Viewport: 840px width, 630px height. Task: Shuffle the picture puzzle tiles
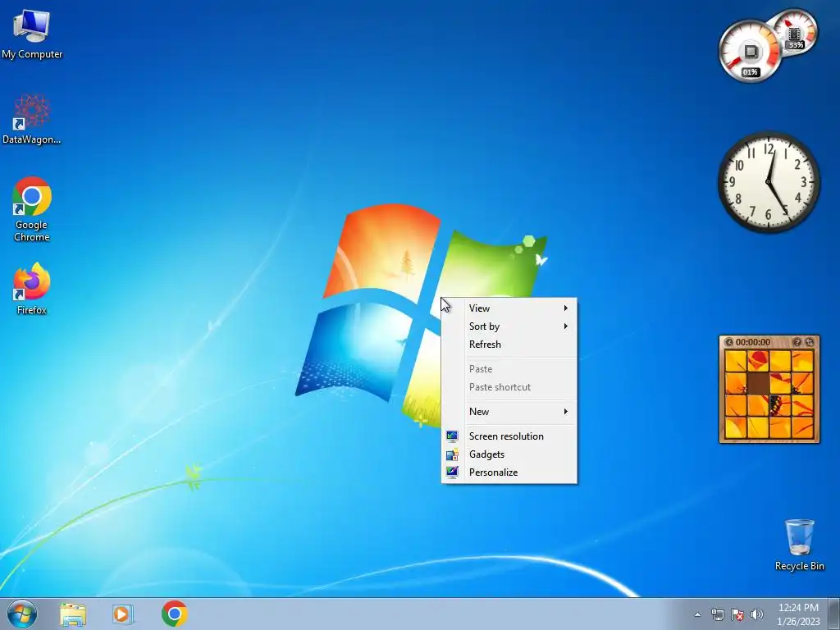coord(810,342)
